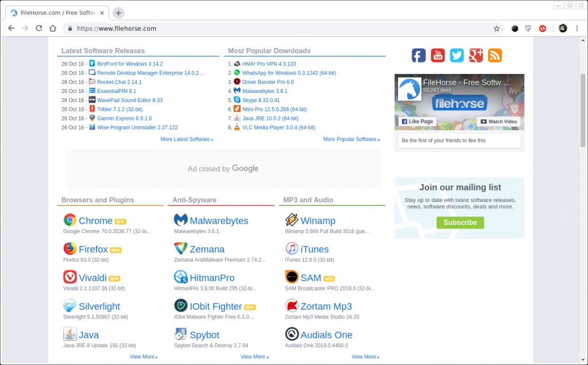The height and width of the screenshot is (365, 588).
Task: Click the Malwarebytes logo icon
Action: [x=181, y=220]
